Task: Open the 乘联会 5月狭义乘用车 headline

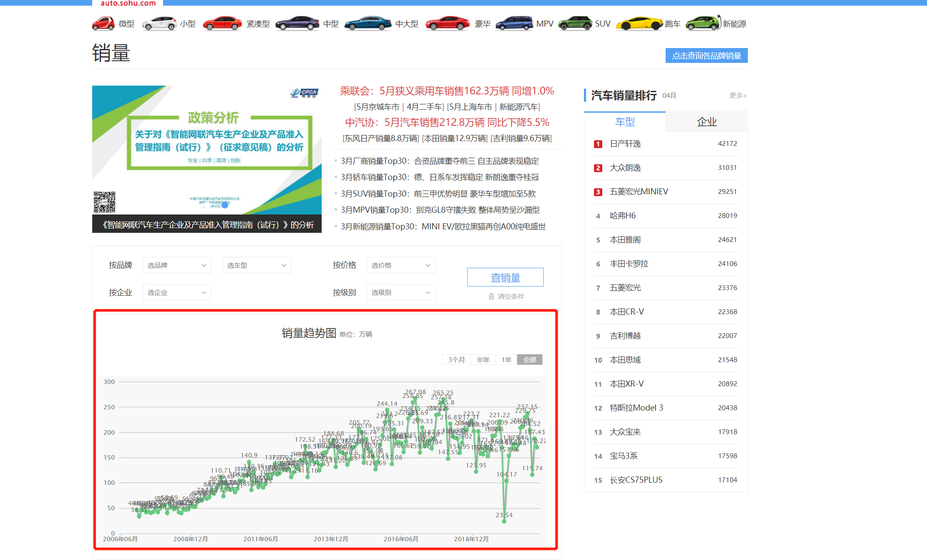Action: [447, 91]
